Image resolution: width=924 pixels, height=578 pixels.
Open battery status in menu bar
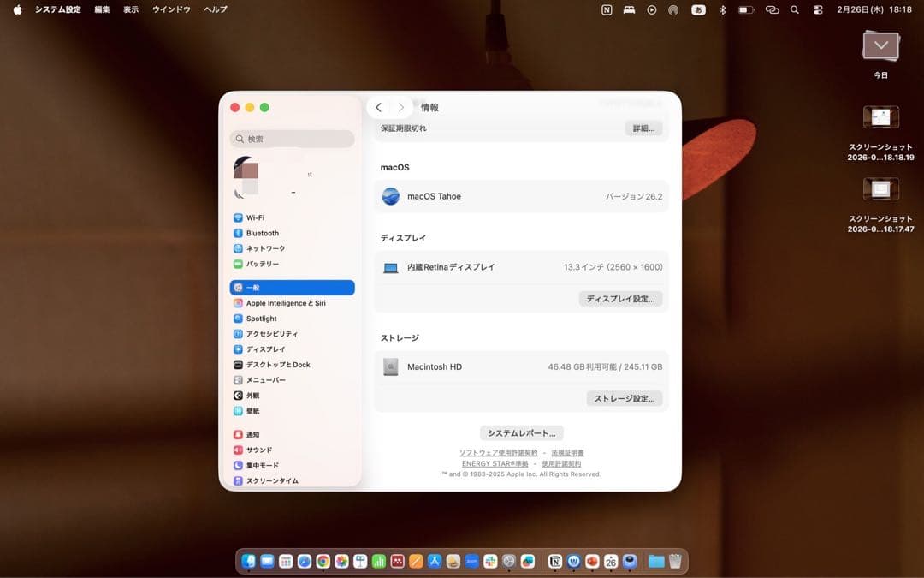746,9
